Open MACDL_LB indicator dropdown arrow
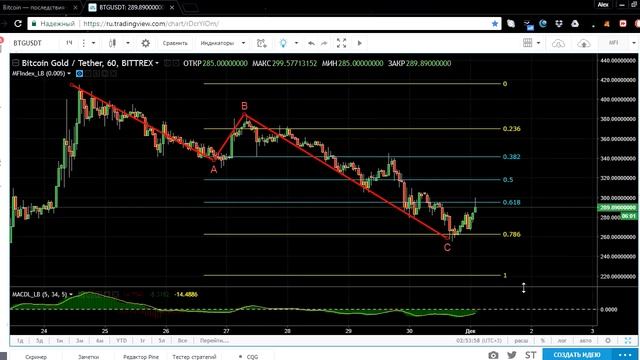Viewport: 640px width, 360px height. tap(71, 294)
